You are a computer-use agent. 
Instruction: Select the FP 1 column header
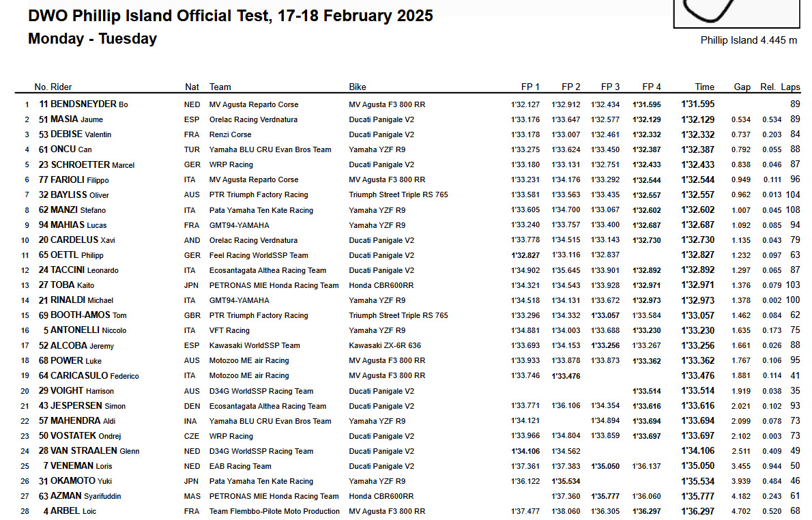point(530,87)
